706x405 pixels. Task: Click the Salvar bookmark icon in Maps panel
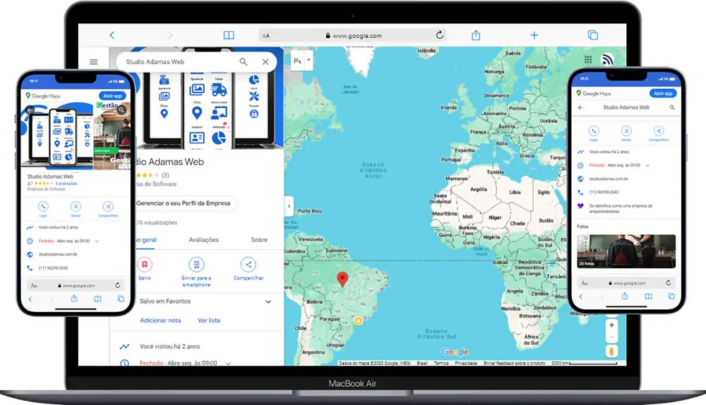145,265
